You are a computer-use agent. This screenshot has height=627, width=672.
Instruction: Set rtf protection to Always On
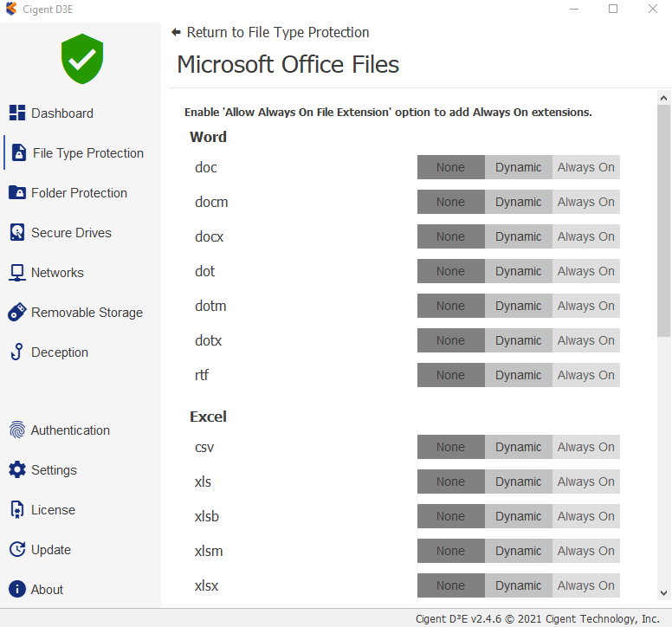point(586,375)
